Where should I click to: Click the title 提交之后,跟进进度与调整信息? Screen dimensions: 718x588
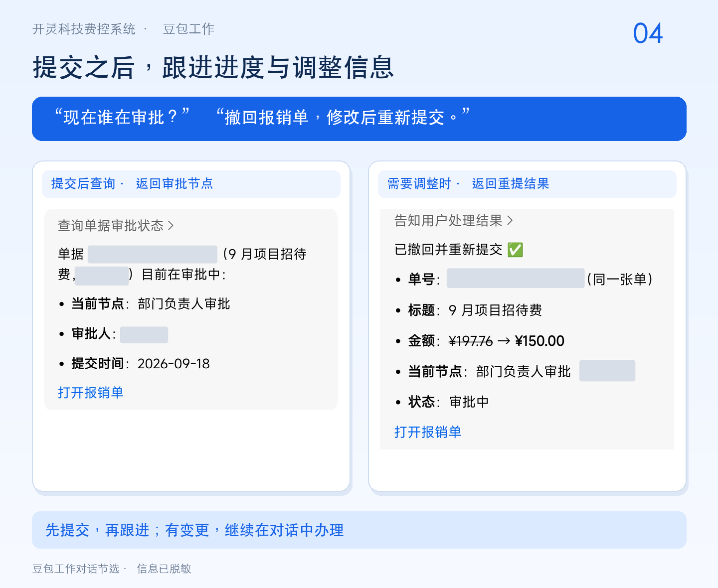213,67
